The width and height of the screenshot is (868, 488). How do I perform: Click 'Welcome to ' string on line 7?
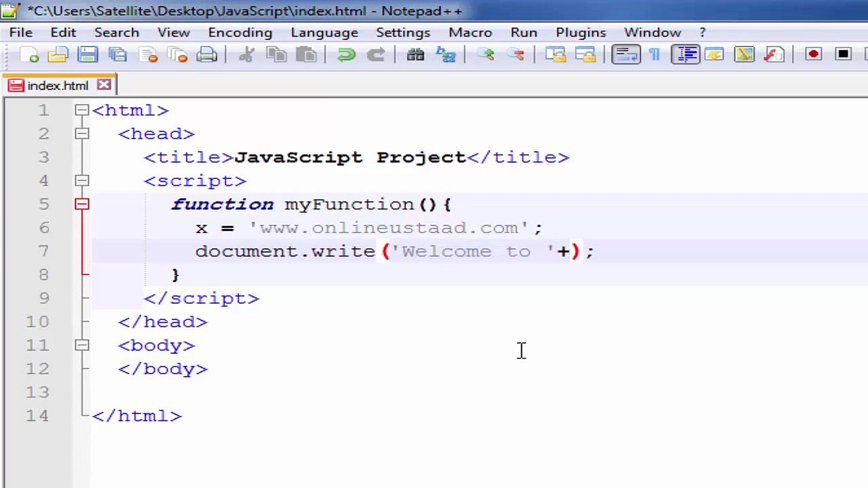473,251
